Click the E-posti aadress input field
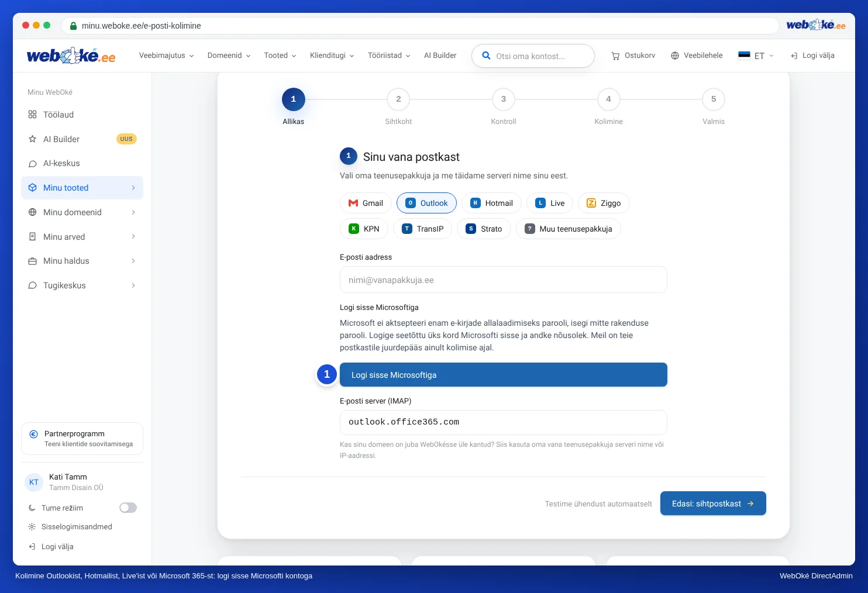 (504, 280)
